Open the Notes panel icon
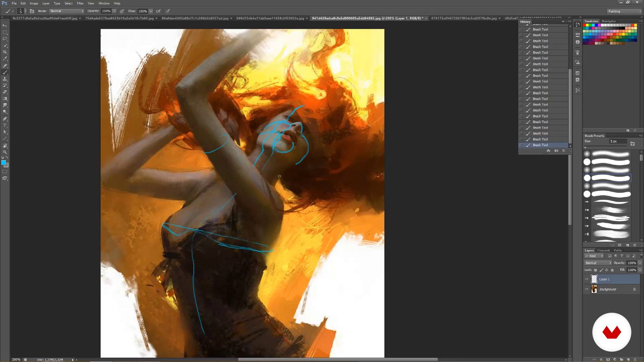This screenshot has width=644, height=362. point(577,80)
